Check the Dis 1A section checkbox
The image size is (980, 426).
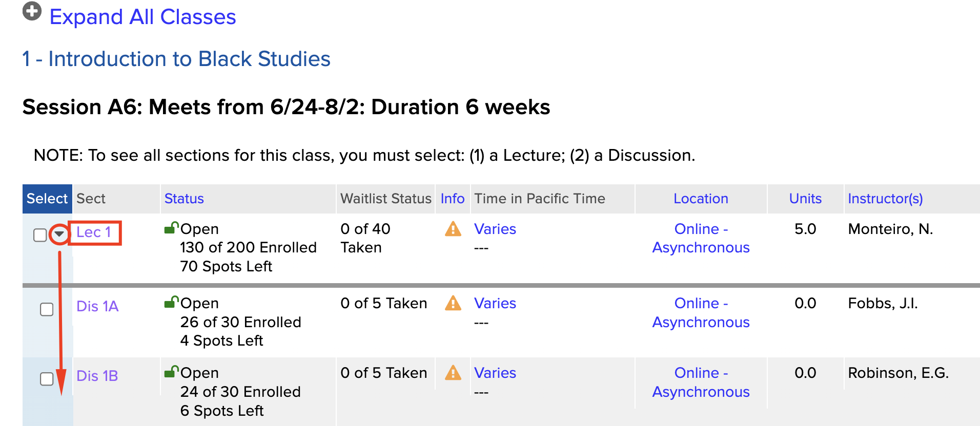(x=47, y=309)
